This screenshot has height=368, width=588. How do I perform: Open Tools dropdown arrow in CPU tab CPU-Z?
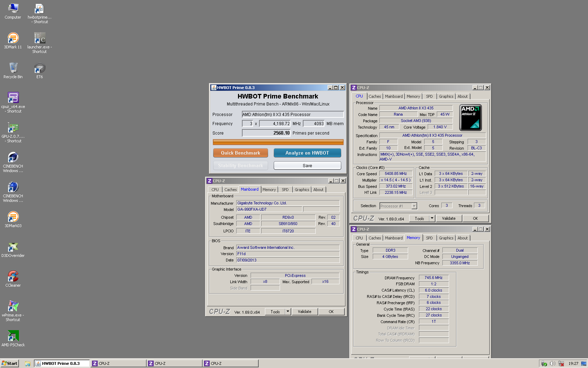click(432, 218)
